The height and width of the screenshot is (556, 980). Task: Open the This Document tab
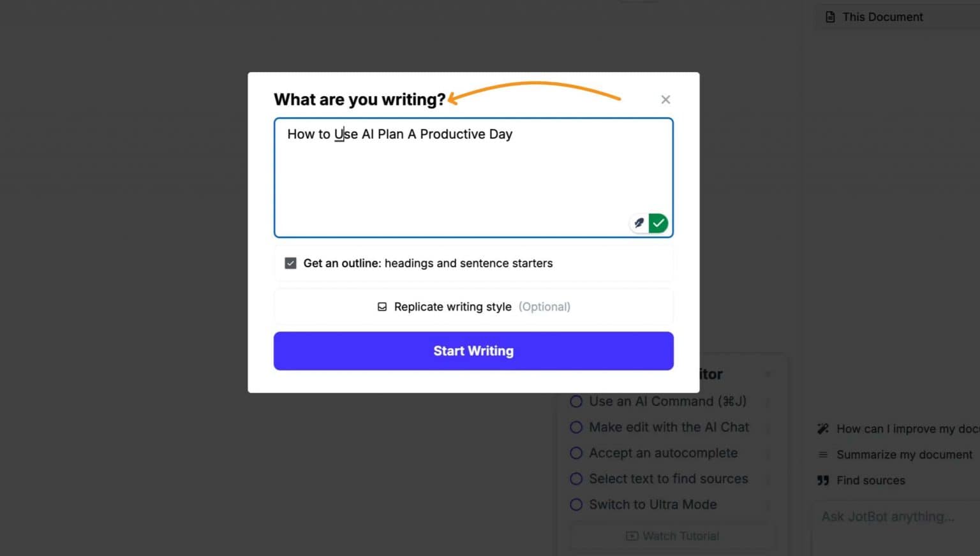pyautogui.click(x=882, y=17)
